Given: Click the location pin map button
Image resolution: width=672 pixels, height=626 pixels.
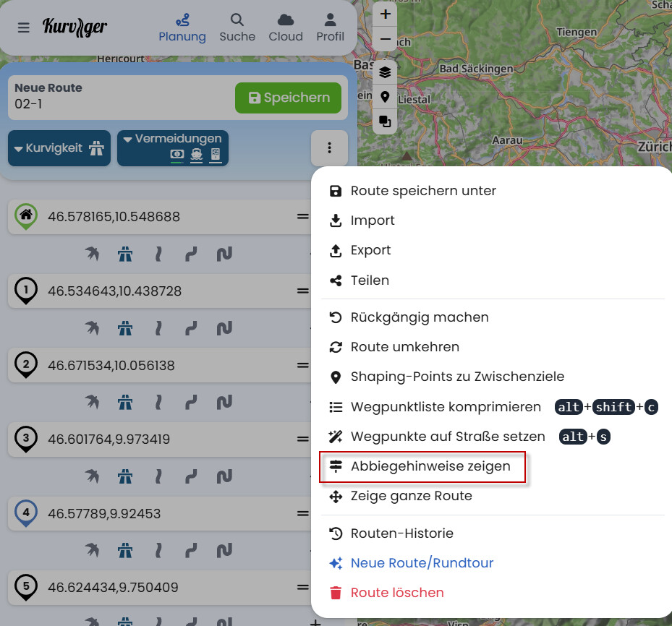Looking at the screenshot, I should 385,97.
